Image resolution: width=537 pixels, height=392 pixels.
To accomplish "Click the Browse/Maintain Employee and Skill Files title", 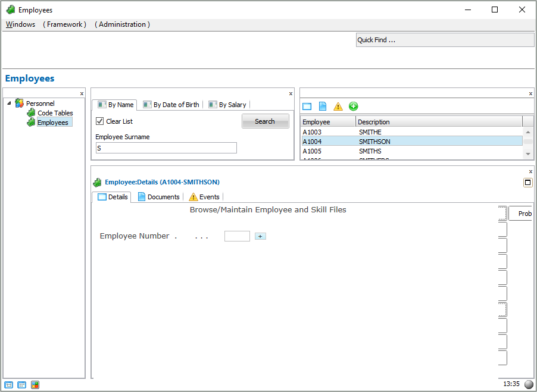I will (268, 210).
